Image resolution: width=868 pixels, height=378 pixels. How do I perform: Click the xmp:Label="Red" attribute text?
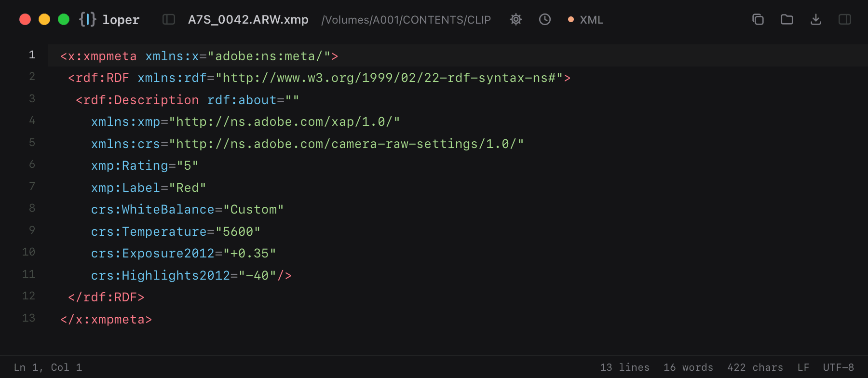coord(149,188)
